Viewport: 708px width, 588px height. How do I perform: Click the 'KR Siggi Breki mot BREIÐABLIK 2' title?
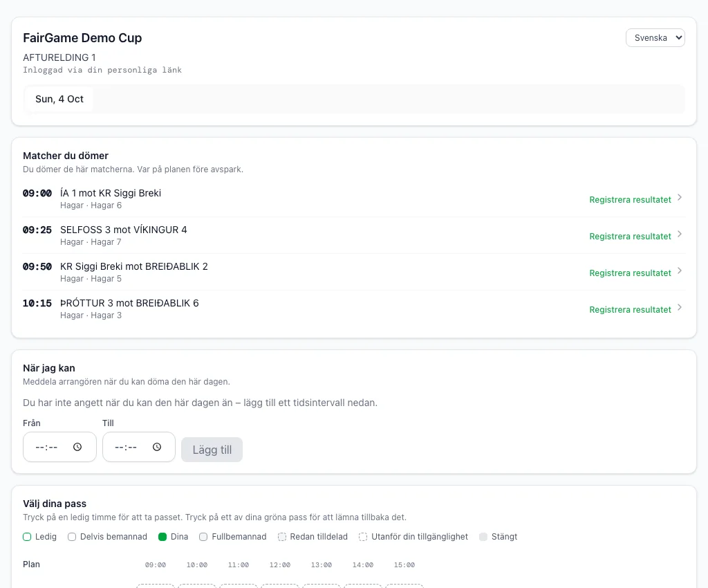[x=134, y=266]
